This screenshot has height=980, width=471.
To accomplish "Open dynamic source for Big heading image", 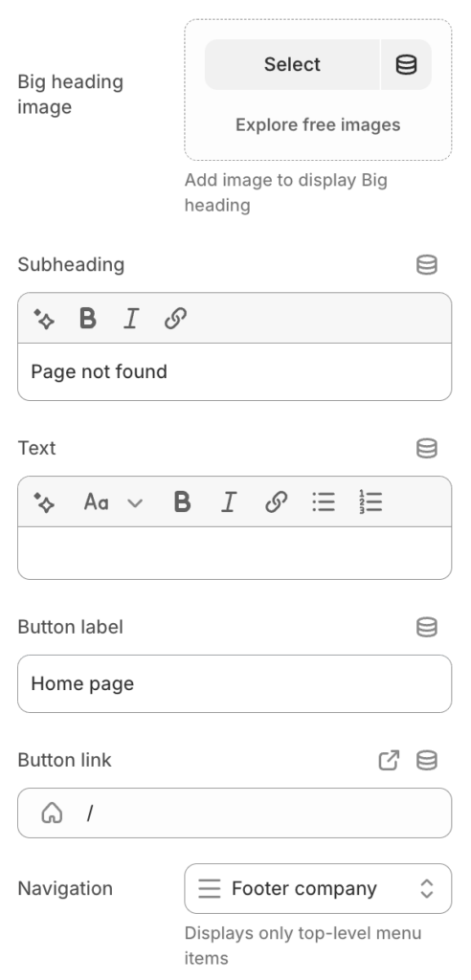I will [x=407, y=64].
